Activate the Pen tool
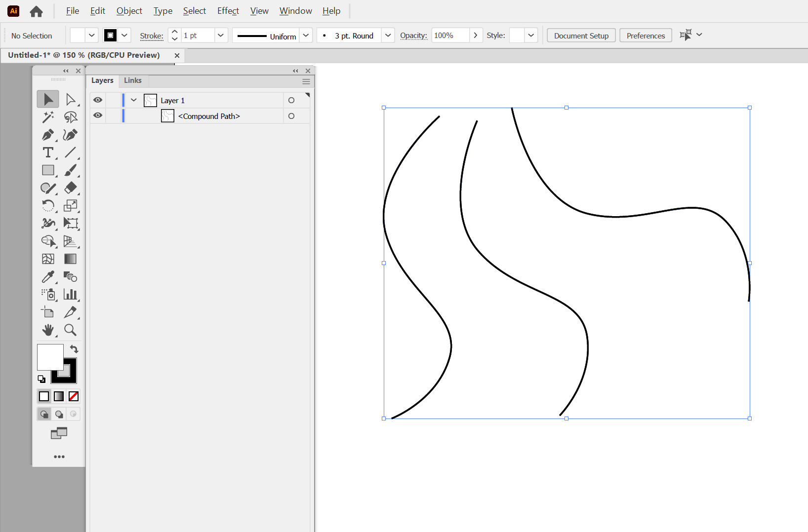This screenshot has height=532, width=808. [47, 135]
